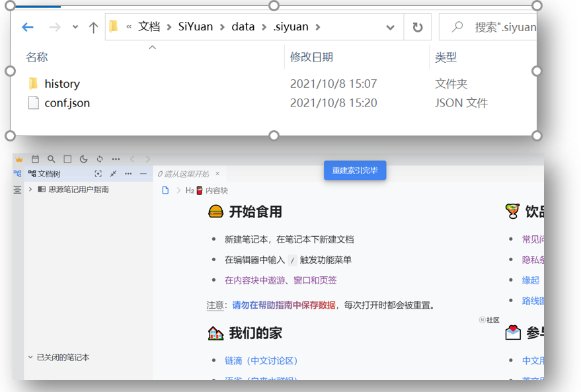Viewport: 581px width, 392px height.
Task: Click the 开始食用 heading
Action: 255,212
